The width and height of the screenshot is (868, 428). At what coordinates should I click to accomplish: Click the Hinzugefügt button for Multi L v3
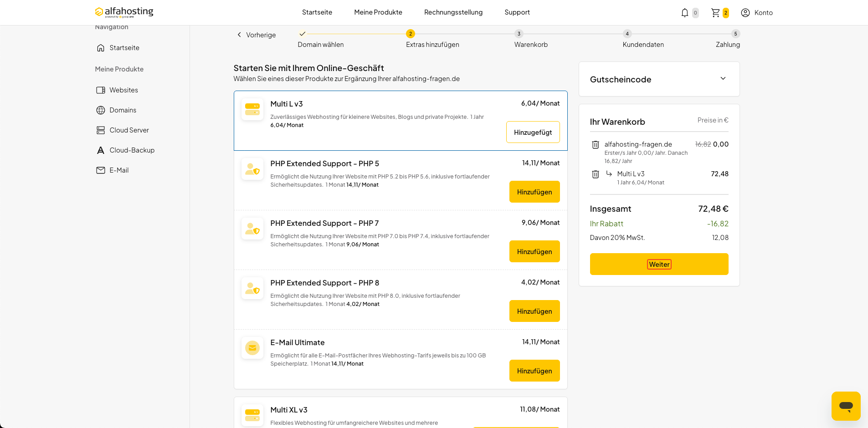533,132
